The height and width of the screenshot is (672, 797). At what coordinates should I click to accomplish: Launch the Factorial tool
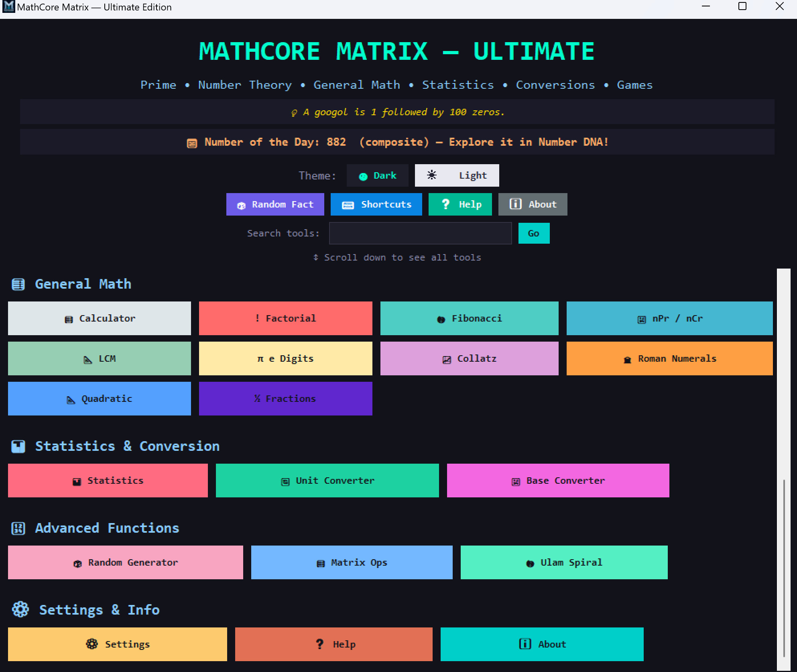(286, 318)
